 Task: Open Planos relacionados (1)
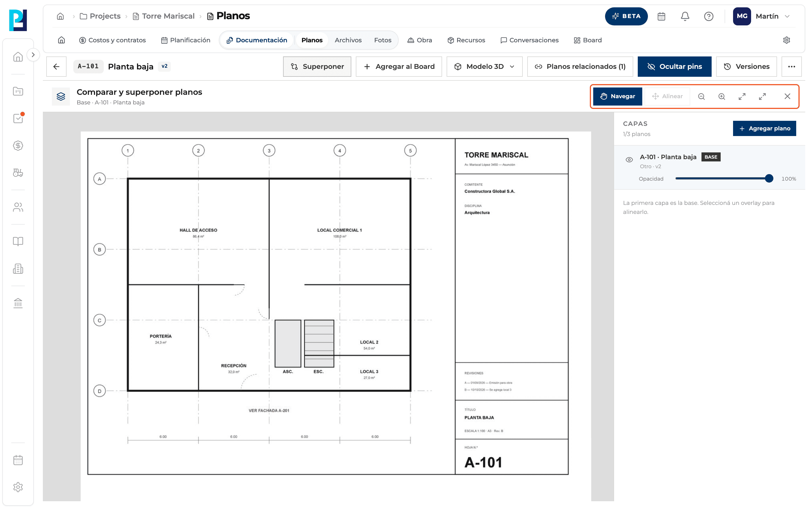pyautogui.click(x=580, y=67)
